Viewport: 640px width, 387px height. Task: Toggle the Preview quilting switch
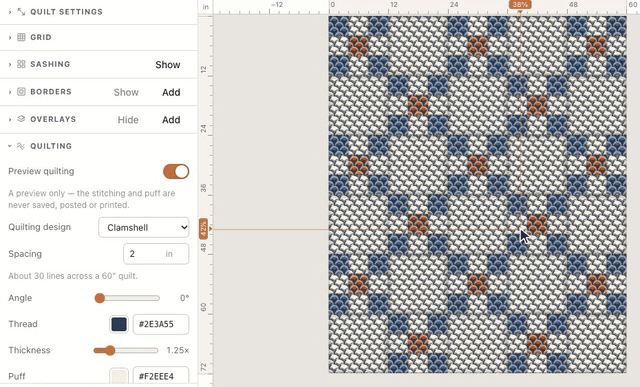coord(176,171)
